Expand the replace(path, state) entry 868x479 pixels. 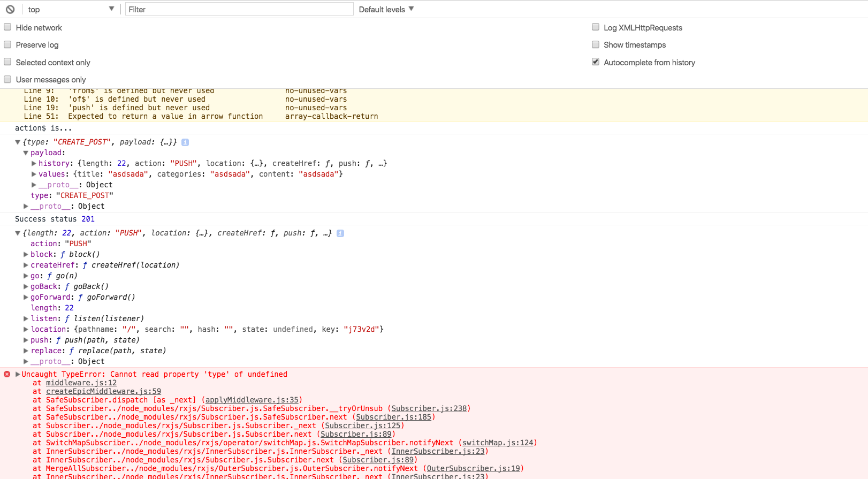point(26,351)
